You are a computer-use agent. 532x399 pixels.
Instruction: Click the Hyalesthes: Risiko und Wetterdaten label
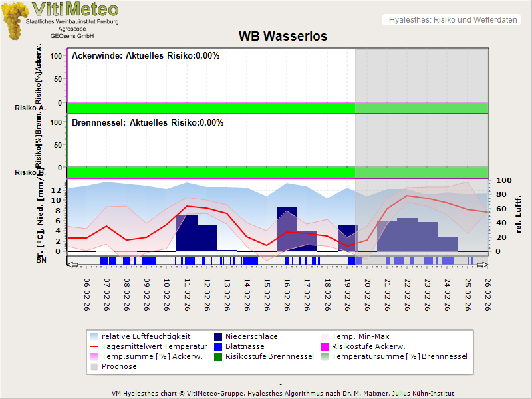point(452,20)
